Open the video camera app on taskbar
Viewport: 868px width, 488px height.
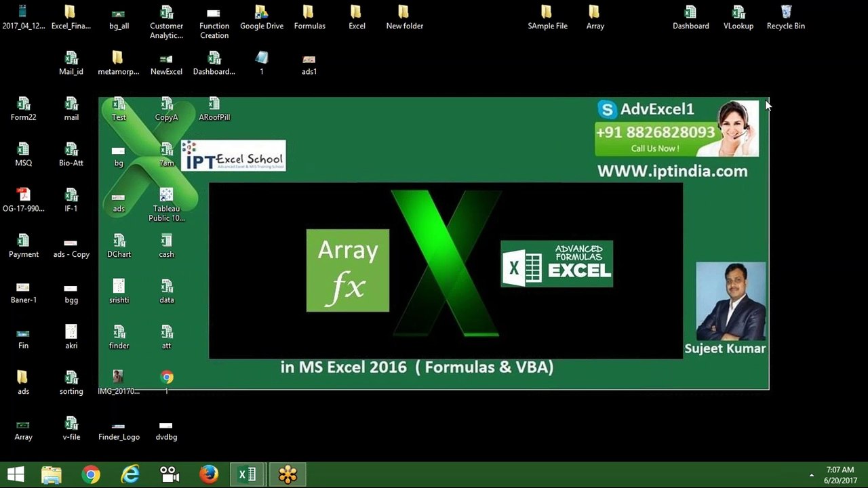pos(169,474)
